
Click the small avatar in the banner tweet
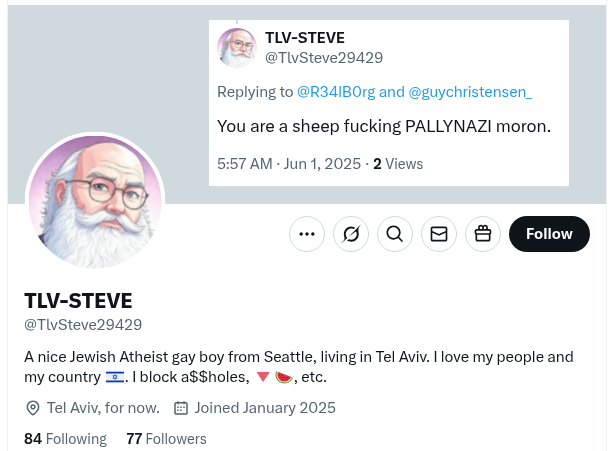point(237,48)
